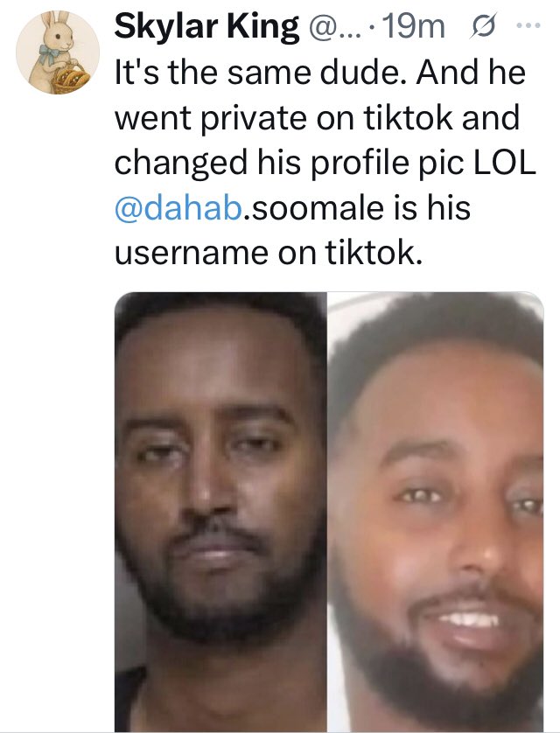Click the "changed his profile pic LOL" line
This screenshot has width=560, height=733.
[324, 164]
